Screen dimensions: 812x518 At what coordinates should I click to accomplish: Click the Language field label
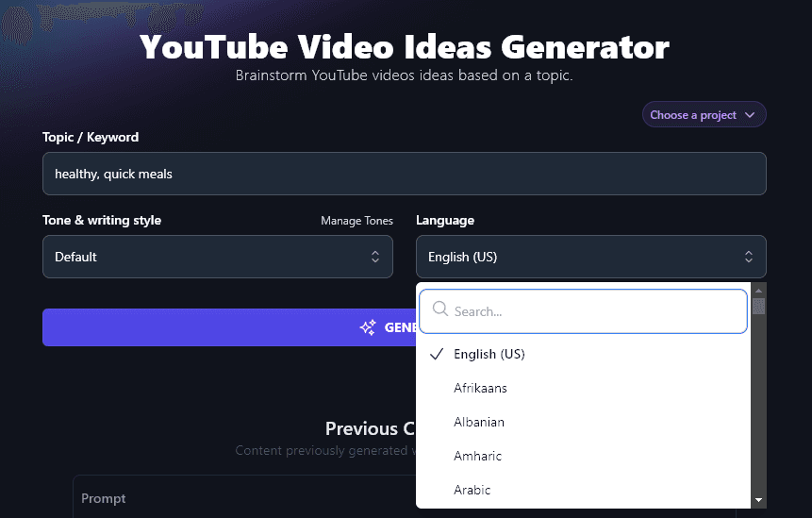[x=445, y=221]
